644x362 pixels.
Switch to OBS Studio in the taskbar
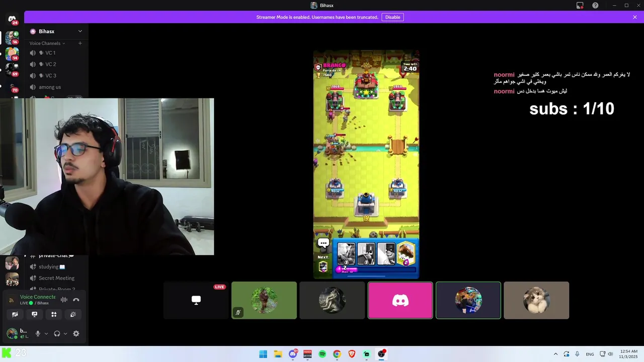[381, 354]
